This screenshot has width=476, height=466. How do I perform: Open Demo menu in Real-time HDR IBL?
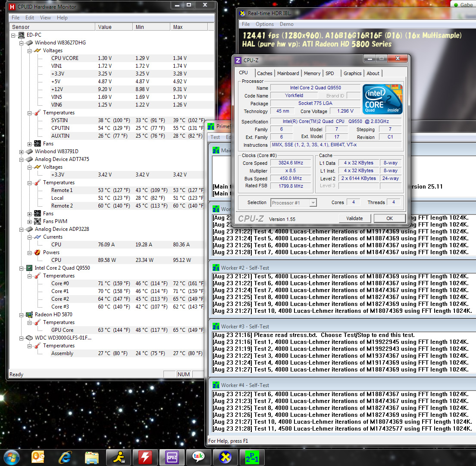[x=287, y=24]
